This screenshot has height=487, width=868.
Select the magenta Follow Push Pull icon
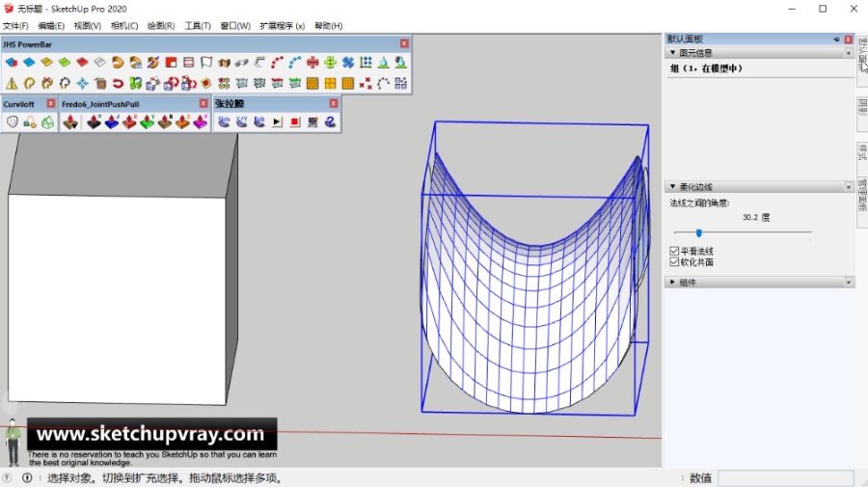pyautogui.click(x=201, y=122)
